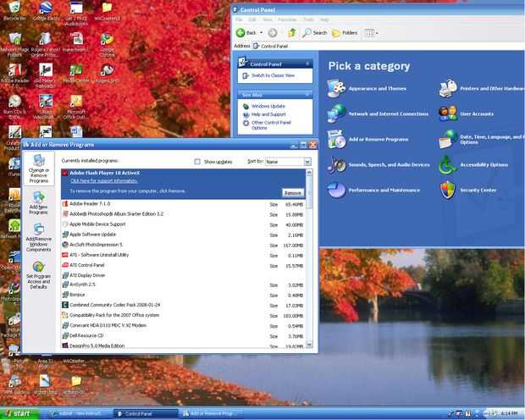
Task: Select Combined Community Codec Pack entry
Action: click(183, 305)
